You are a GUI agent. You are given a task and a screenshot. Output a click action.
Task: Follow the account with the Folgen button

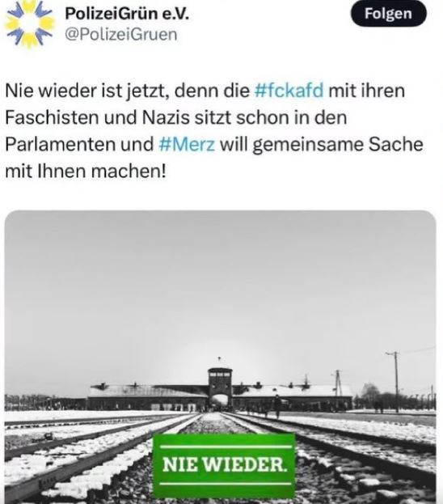(x=388, y=14)
